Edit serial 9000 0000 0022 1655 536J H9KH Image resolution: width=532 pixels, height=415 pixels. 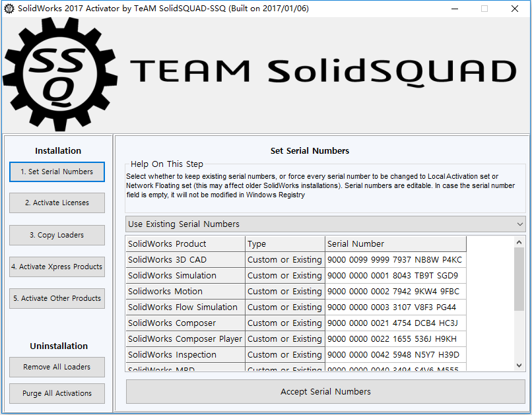[x=395, y=338]
